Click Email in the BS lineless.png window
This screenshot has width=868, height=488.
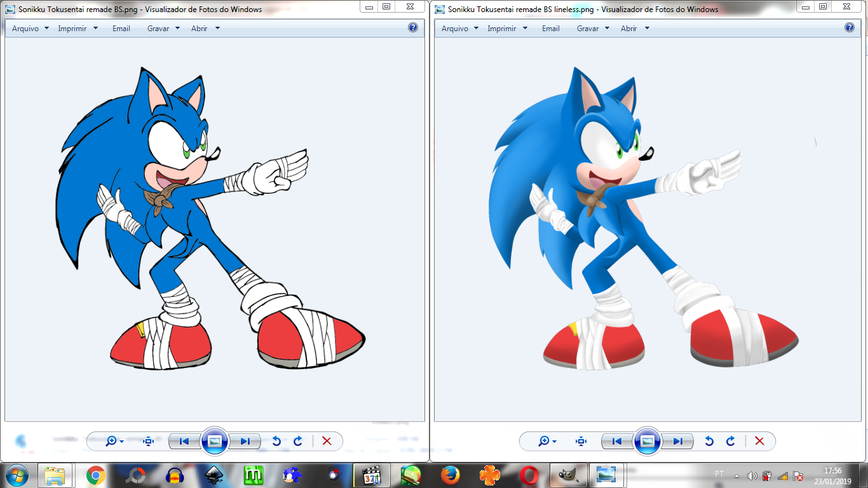tap(551, 29)
